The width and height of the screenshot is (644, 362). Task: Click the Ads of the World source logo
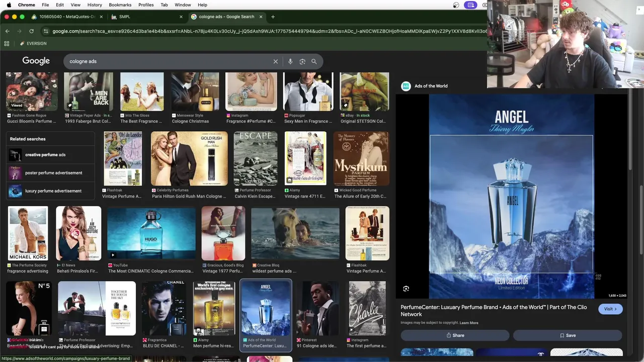coord(406,86)
